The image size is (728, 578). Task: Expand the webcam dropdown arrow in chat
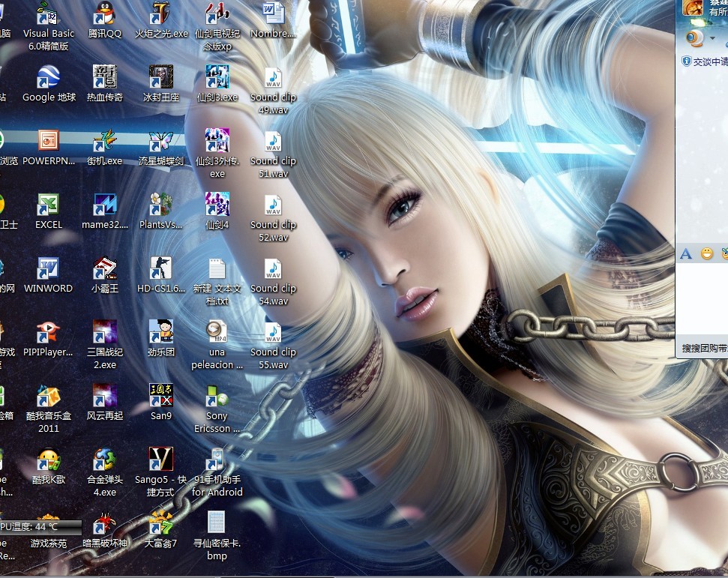(x=712, y=38)
